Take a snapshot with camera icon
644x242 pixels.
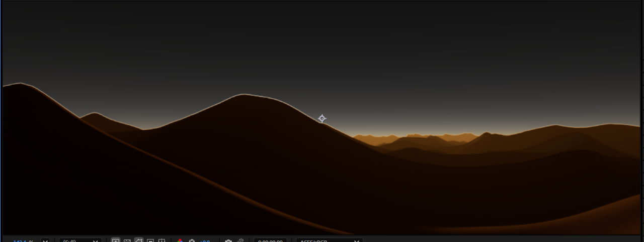(x=228, y=240)
